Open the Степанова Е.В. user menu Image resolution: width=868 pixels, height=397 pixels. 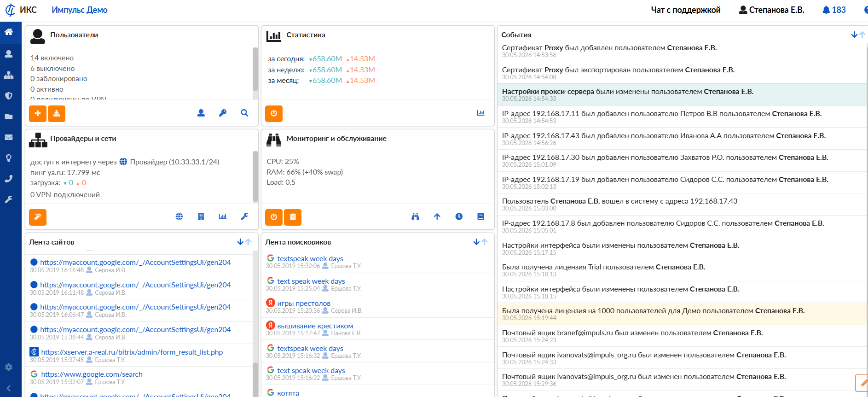[771, 10]
